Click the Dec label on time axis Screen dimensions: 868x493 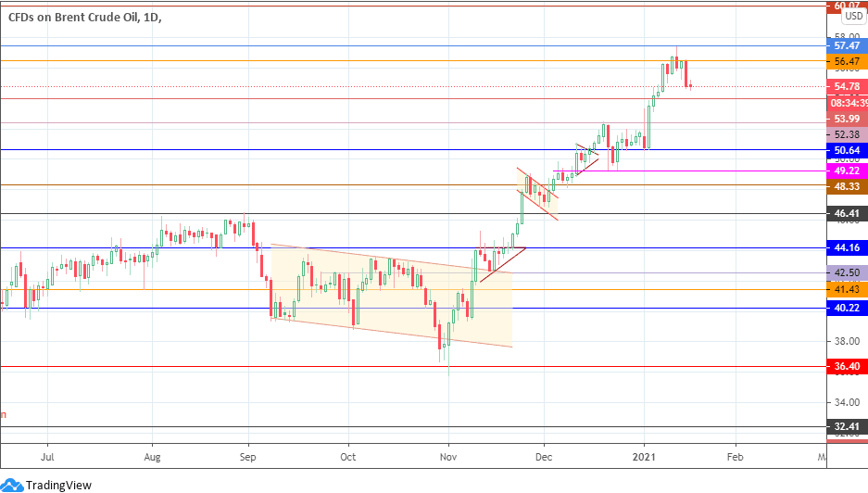[544, 457]
